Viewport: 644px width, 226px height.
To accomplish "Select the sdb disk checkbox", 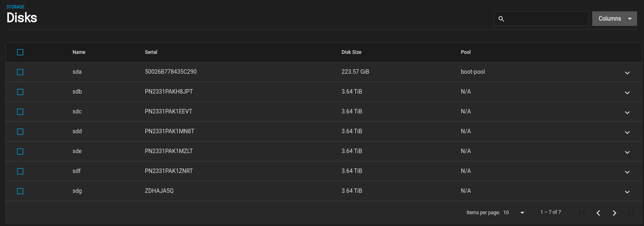I will pyautogui.click(x=20, y=92).
